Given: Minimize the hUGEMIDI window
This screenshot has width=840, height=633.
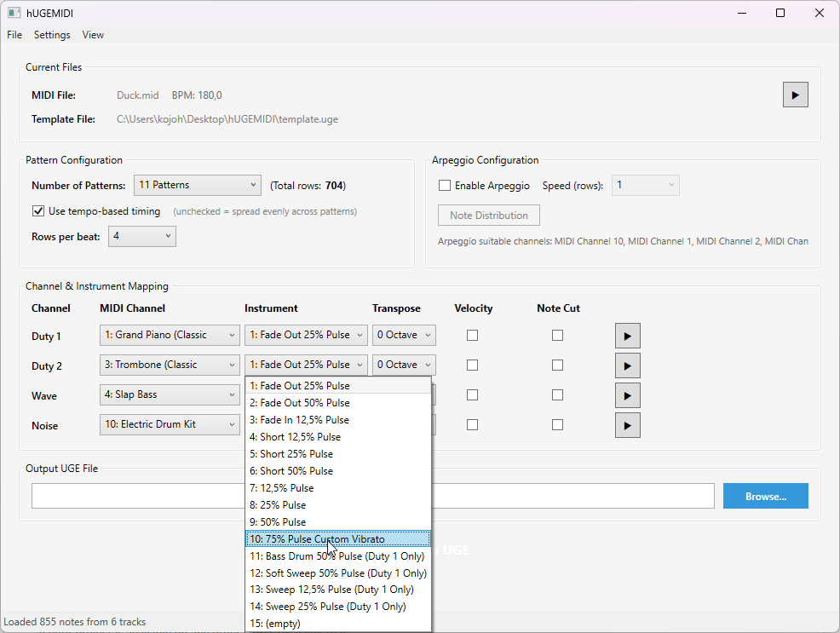Looking at the screenshot, I should pos(742,13).
